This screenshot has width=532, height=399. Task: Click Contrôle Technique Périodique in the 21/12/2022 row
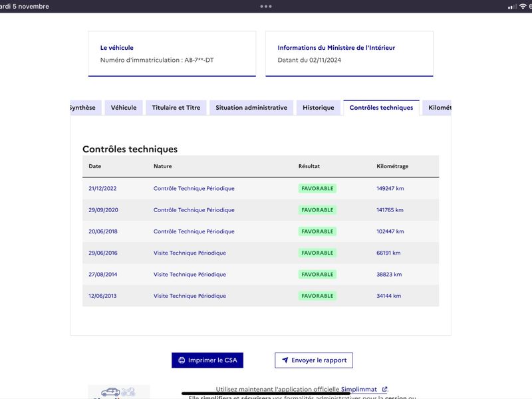194,189
